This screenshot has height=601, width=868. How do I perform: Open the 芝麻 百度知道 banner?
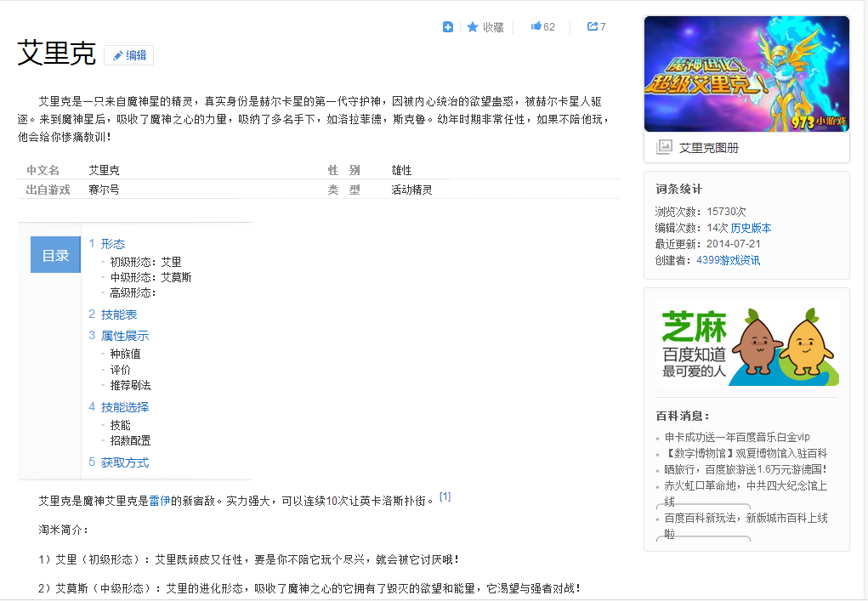point(746,343)
